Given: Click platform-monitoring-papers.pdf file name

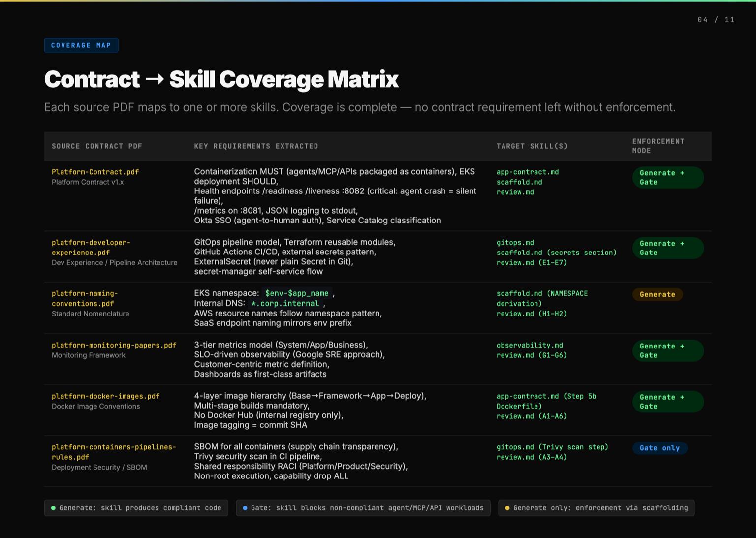Looking at the screenshot, I should [x=114, y=345].
